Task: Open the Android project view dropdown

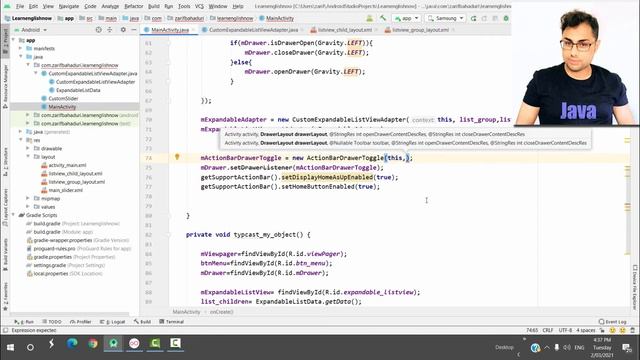Action: click(31, 30)
